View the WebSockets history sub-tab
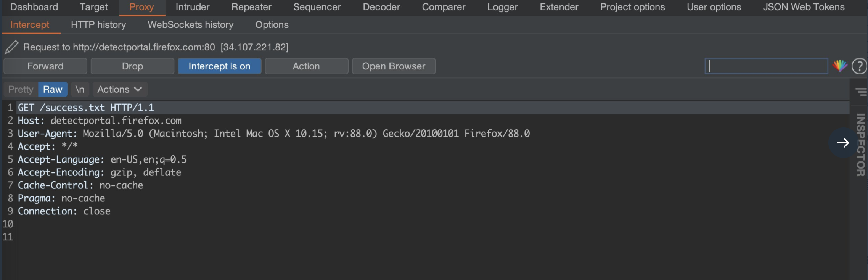 coord(191,25)
